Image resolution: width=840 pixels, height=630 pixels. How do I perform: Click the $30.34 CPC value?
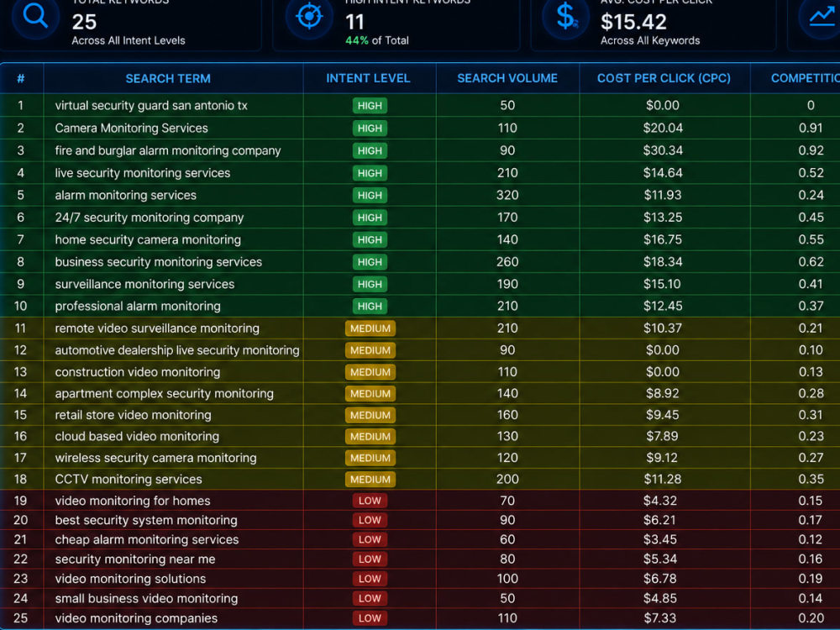[x=663, y=150]
